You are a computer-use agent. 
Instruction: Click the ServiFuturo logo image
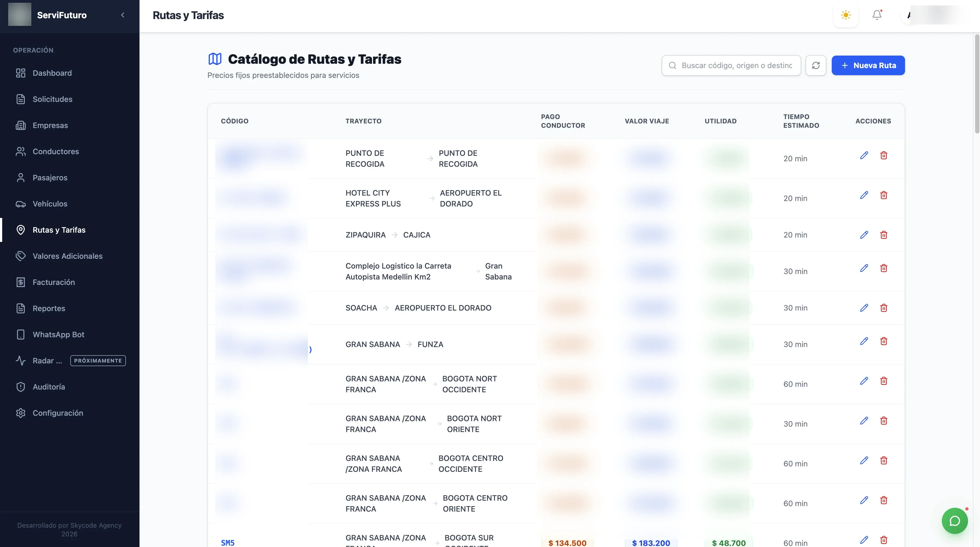coord(20,14)
